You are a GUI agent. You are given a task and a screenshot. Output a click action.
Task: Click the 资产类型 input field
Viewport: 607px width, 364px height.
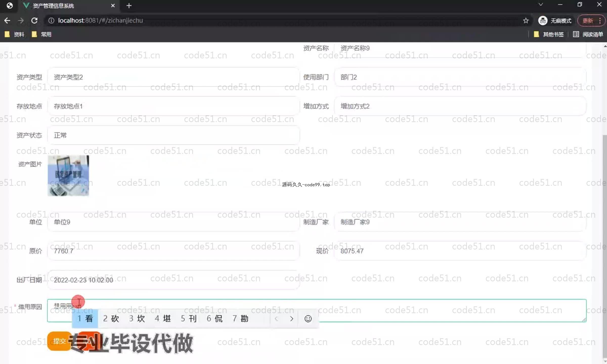(174, 77)
